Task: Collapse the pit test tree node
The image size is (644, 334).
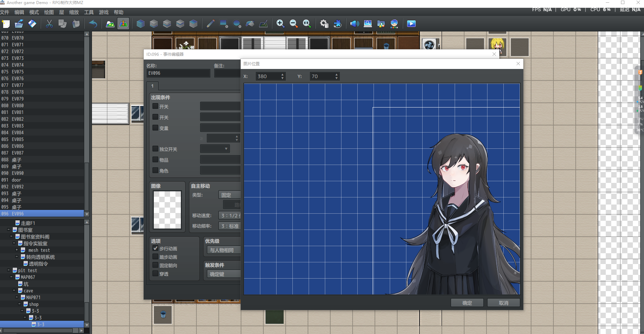Action: click(x=8, y=270)
